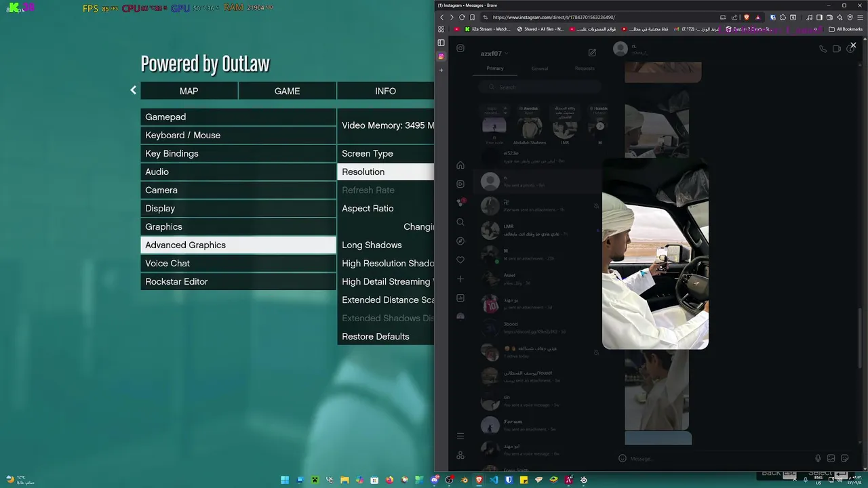Close the enlarged photo viewer
This screenshot has width=868, height=488.
853,45
